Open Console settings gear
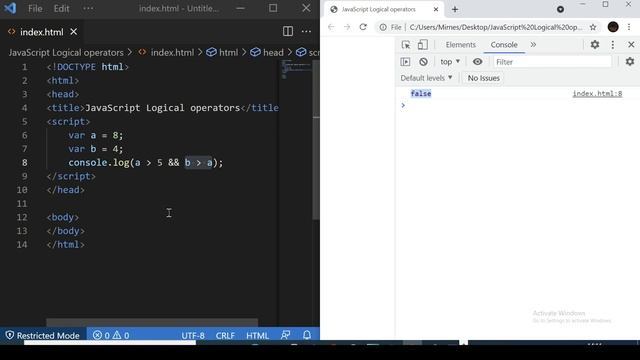640x360 pixels. [x=630, y=62]
